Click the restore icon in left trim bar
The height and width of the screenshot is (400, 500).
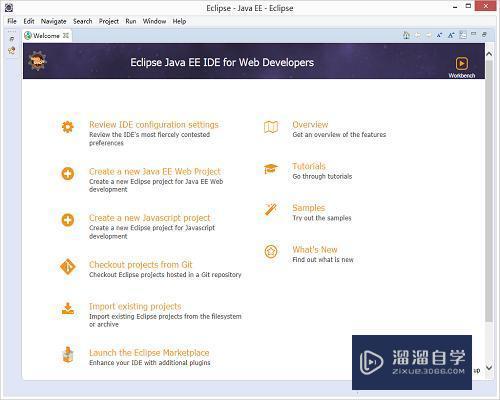coord(12,39)
